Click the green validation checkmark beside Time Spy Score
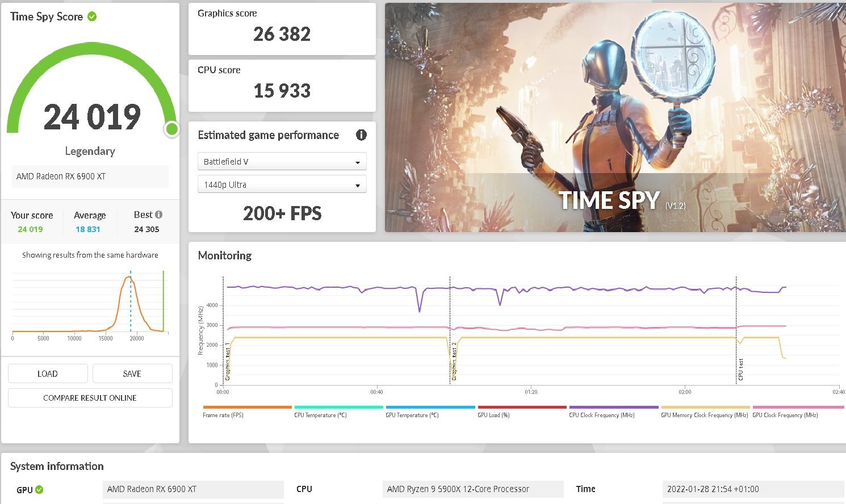The width and height of the screenshot is (846, 504). pyautogui.click(x=92, y=16)
